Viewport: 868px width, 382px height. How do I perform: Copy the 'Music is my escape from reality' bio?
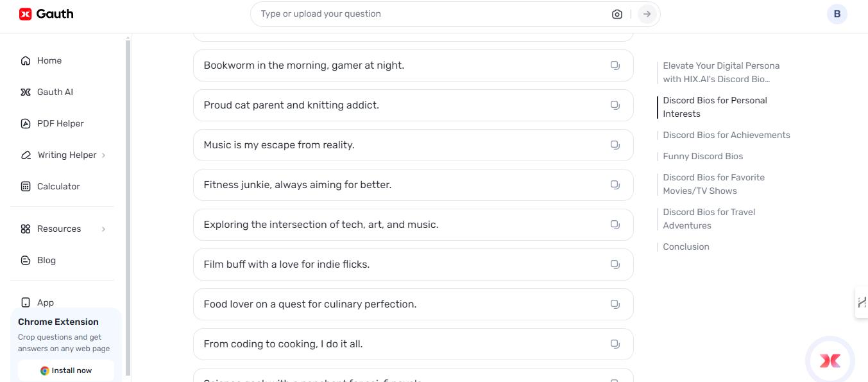[x=615, y=144]
